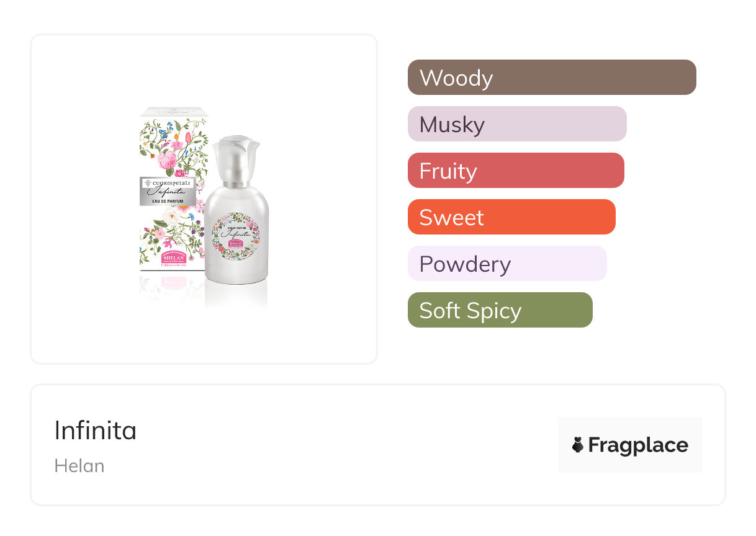756x536 pixels.
Task: Select the Musky accord bar
Action: coord(517,124)
